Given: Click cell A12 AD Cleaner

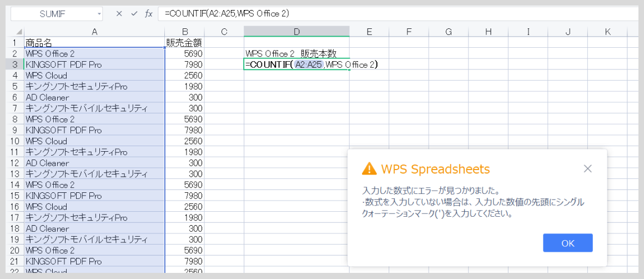Looking at the screenshot, I should tap(94, 163).
